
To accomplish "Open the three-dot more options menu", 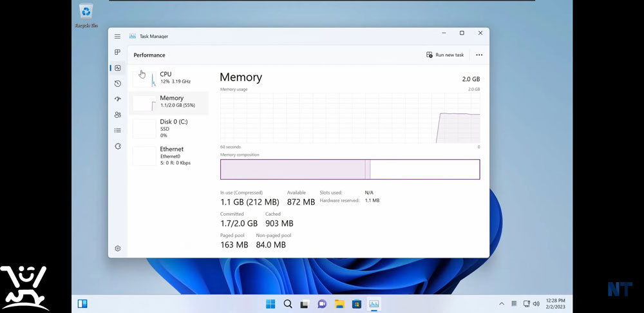I will coord(479,55).
